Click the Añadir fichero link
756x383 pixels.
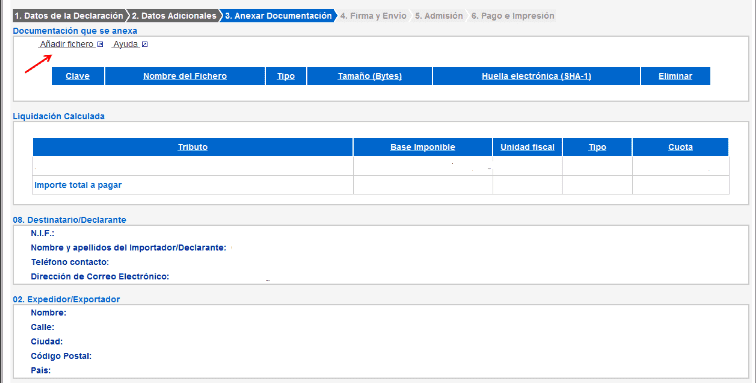pos(67,44)
